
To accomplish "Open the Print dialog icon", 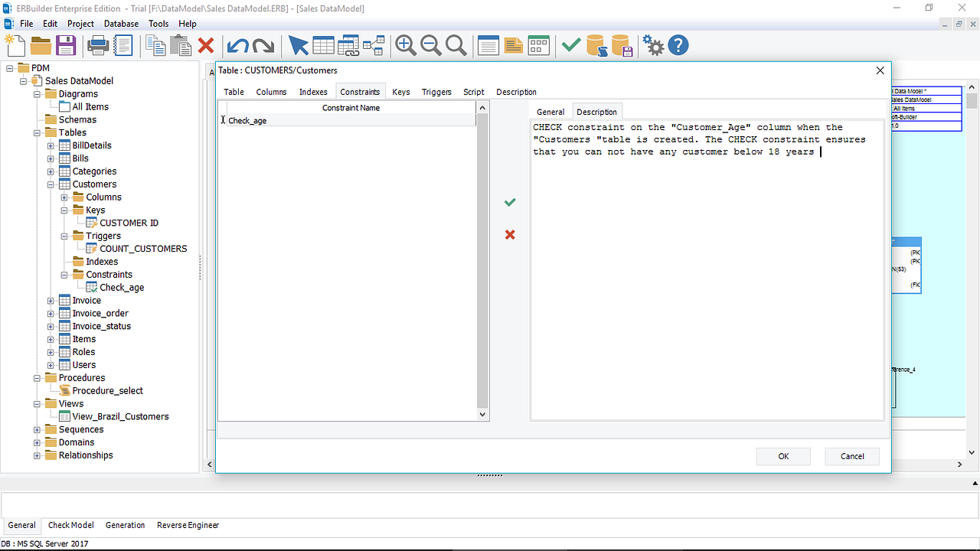I will [x=98, y=45].
